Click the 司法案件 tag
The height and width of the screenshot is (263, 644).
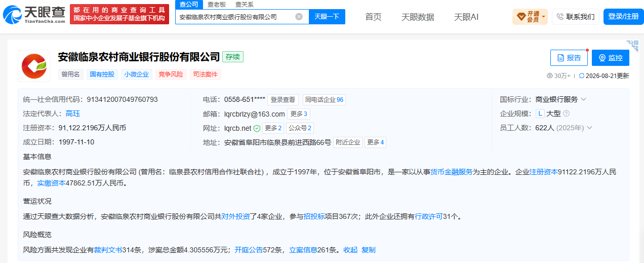[x=205, y=74]
